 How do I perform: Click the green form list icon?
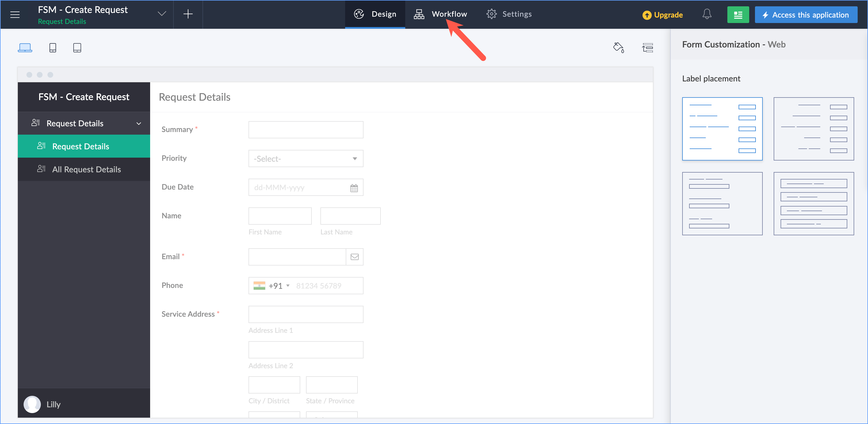738,15
